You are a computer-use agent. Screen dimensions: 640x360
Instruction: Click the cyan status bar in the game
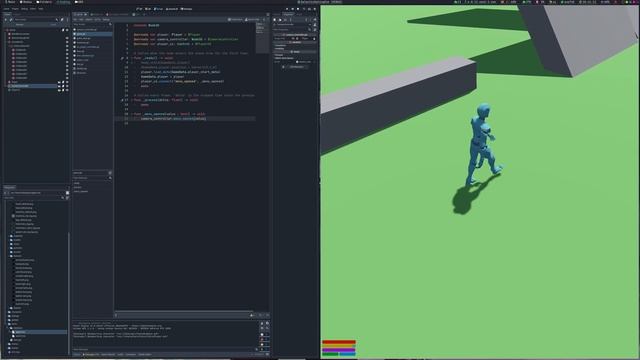click(x=347, y=354)
